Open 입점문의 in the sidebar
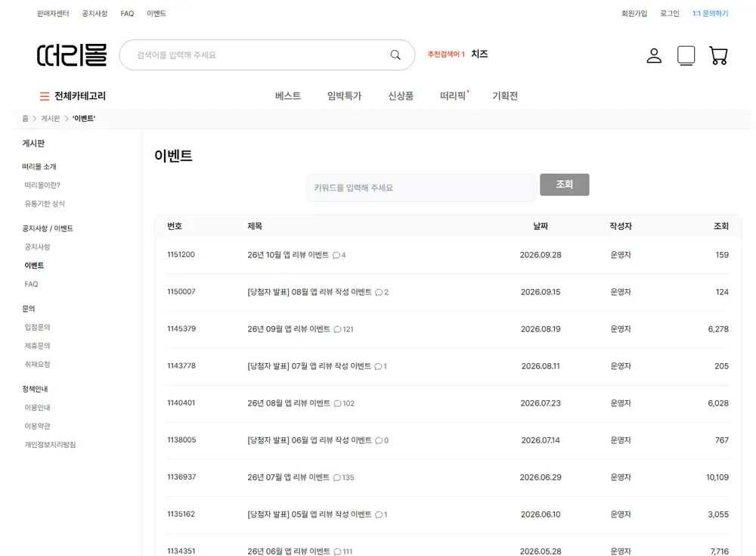This screenshot has height=556, width=756. point(37,328)
